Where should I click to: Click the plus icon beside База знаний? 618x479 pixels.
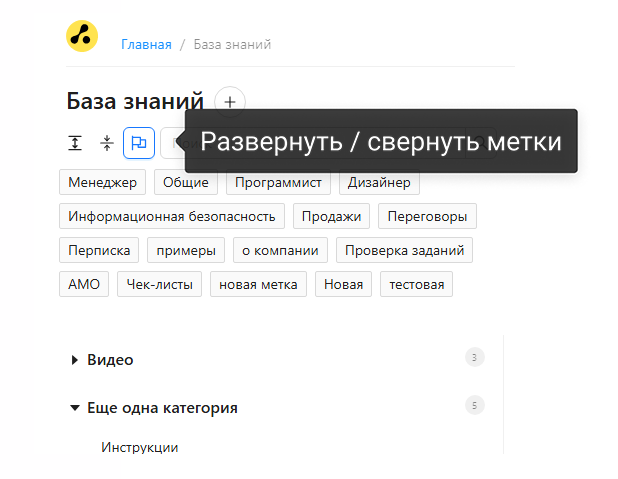point(230,102)
